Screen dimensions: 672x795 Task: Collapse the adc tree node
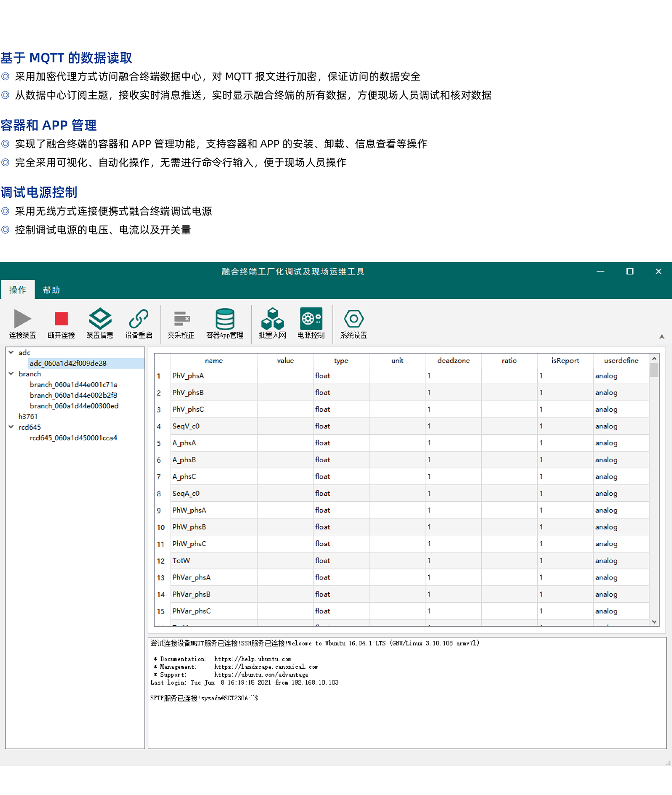click(11, 352)
